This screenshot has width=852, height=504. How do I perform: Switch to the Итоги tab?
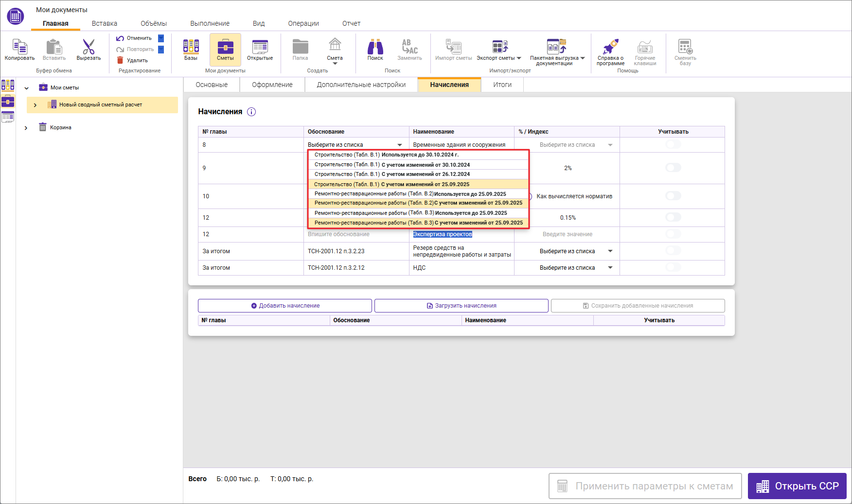click(x=502, y=85)
